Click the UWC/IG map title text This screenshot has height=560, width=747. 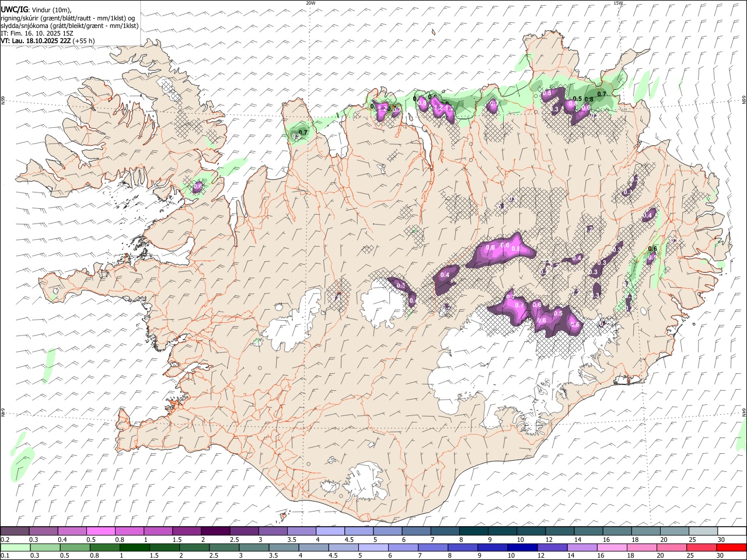[14, 10]
